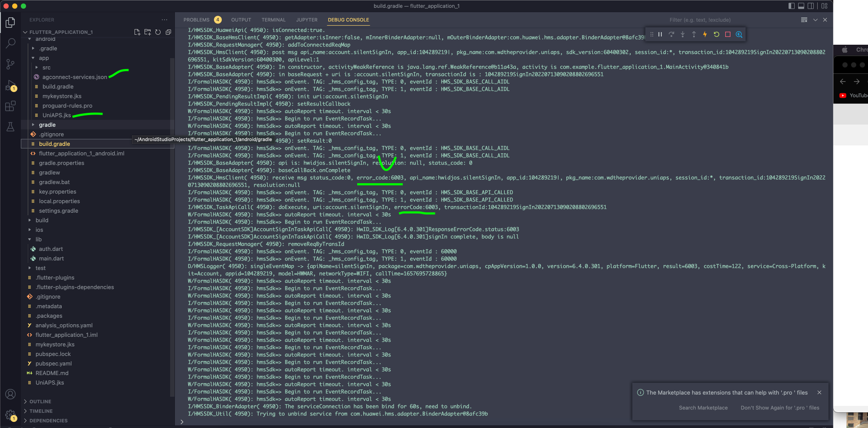Switch to the OUTPUT tab
Screen dimensions: 868x428
coord(241,20)
